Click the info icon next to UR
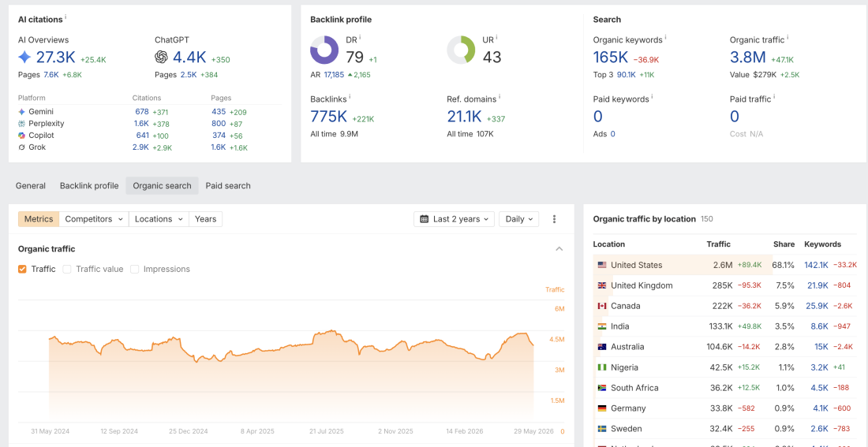 pyautogui.click(x=496, y=38)
